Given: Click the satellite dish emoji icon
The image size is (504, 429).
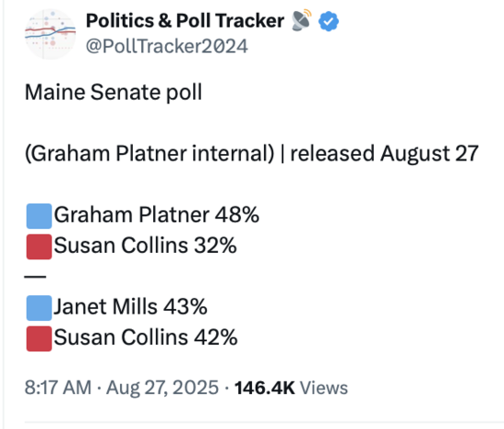Looking at the screenshot, I should [x=301, y=20].
